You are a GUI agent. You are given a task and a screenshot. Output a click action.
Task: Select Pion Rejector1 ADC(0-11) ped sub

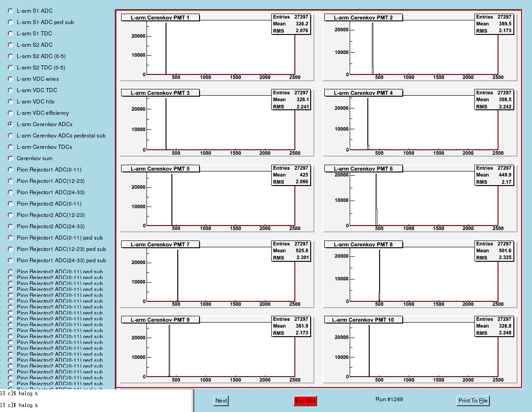click(10, 238)
